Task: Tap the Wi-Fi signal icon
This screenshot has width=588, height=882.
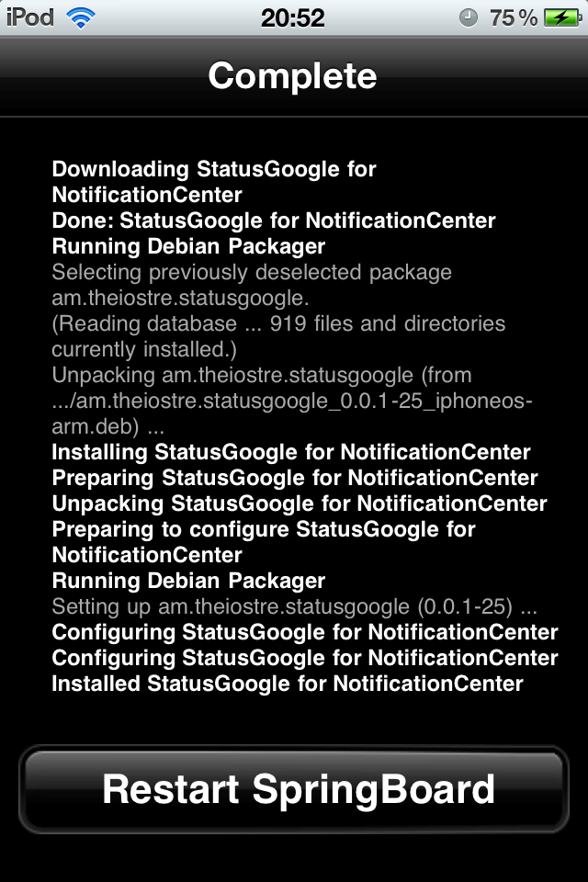Action: 81,18
